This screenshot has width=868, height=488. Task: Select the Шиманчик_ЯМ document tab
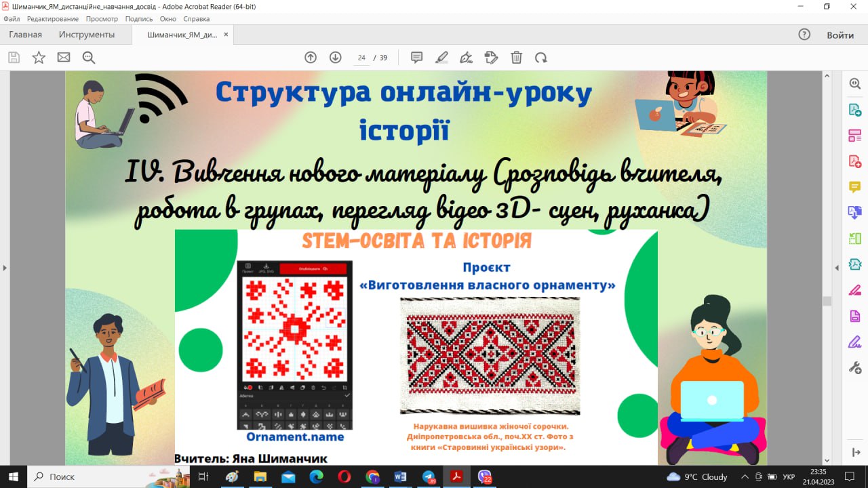coord(182,35)
